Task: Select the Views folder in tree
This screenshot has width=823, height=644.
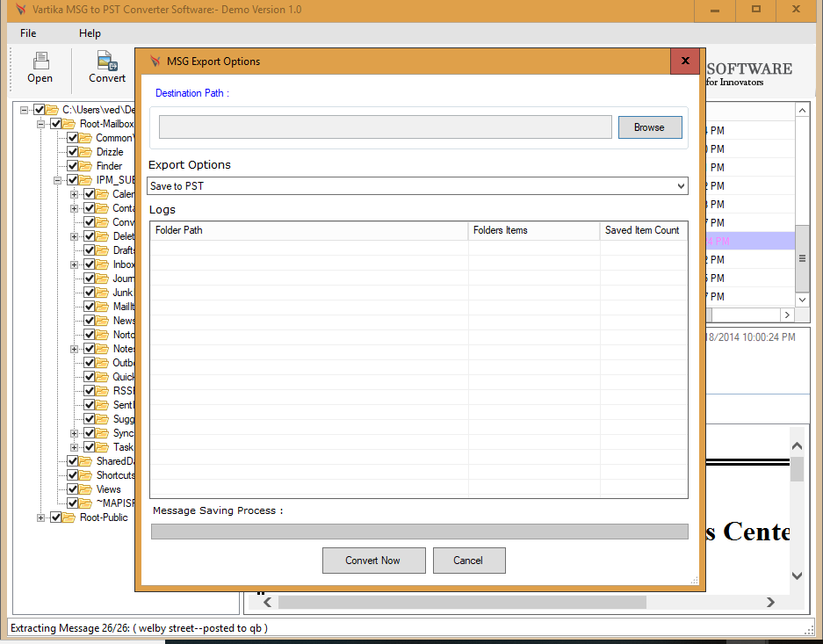Action: (109, 489)
